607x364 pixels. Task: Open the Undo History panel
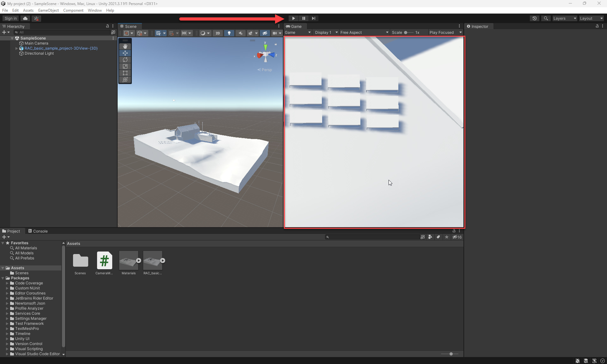(534, 18)
